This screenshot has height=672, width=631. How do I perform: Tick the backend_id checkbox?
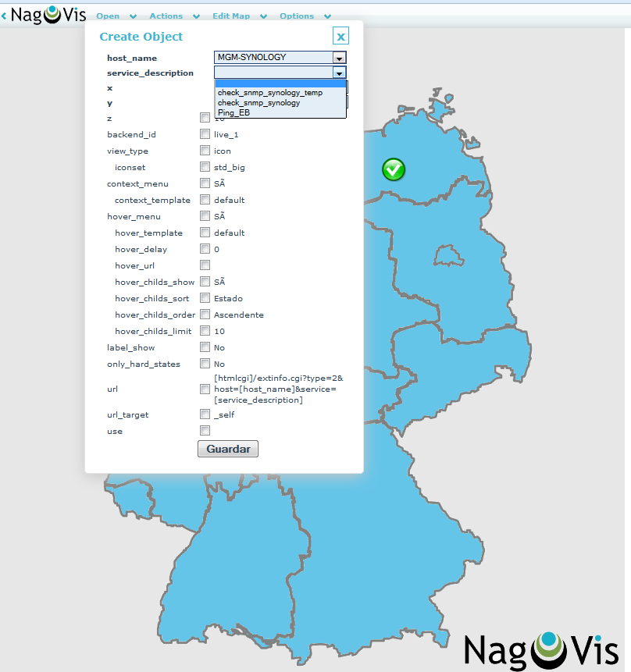point(205,134)
